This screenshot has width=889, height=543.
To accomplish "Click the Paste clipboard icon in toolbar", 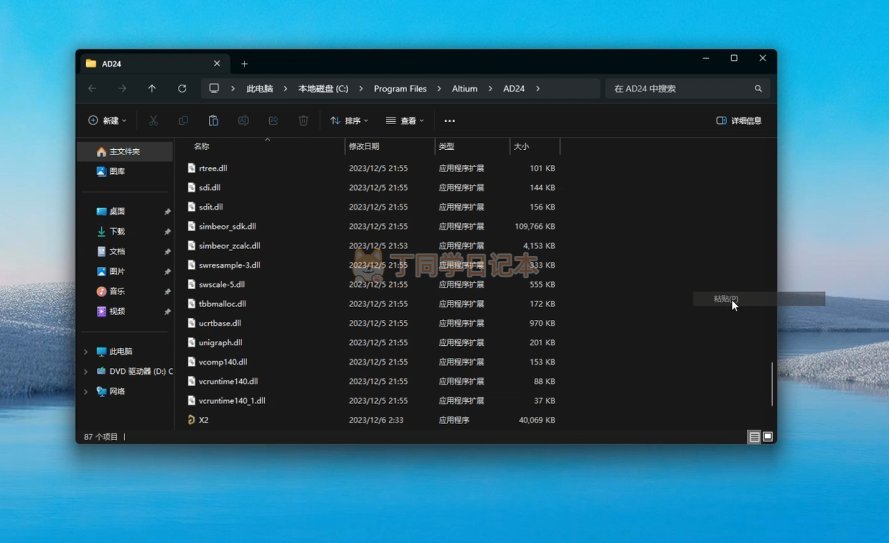I will (x=213, y=121).
